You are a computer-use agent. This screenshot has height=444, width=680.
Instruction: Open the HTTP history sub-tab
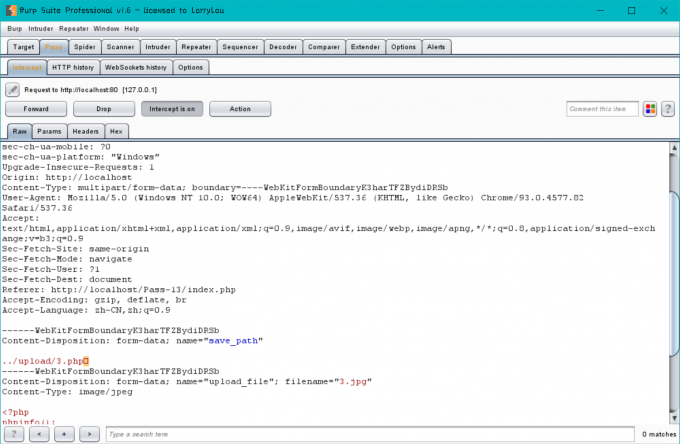click(73, 67)
